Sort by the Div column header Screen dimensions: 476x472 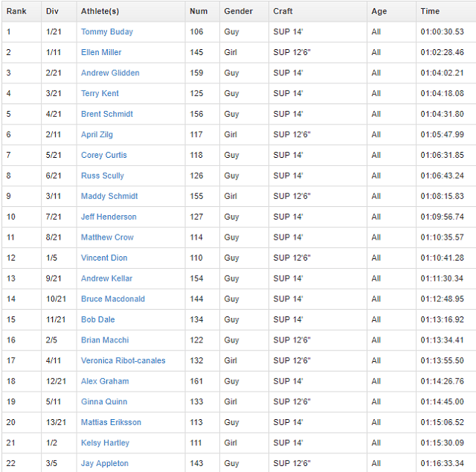(52, 11)
